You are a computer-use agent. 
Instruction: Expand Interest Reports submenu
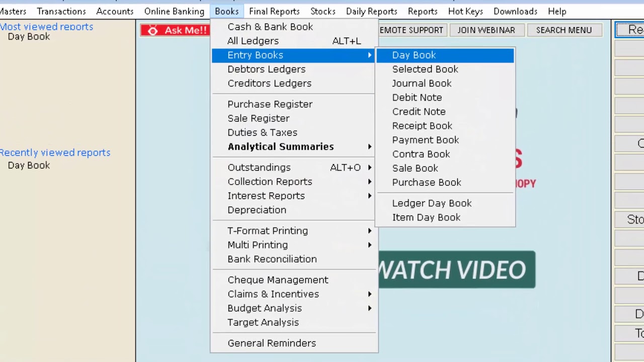[x=294, y=196]
